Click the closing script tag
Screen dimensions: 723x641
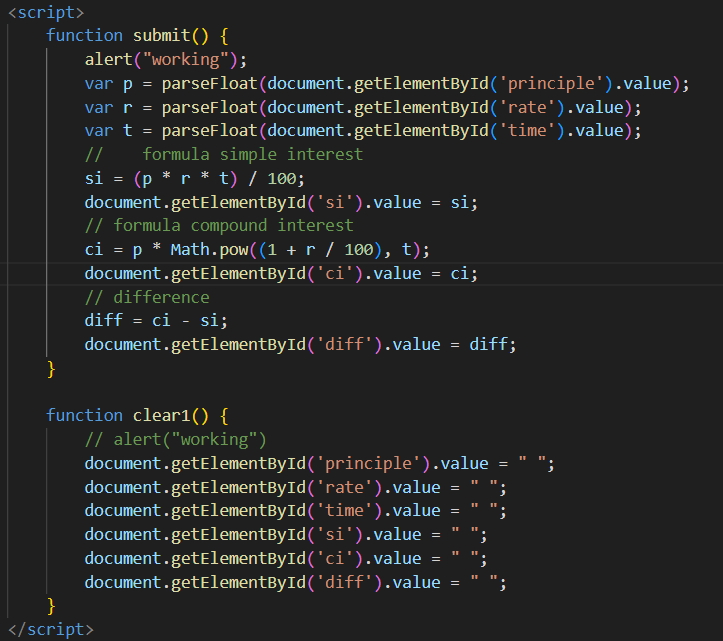50,629
